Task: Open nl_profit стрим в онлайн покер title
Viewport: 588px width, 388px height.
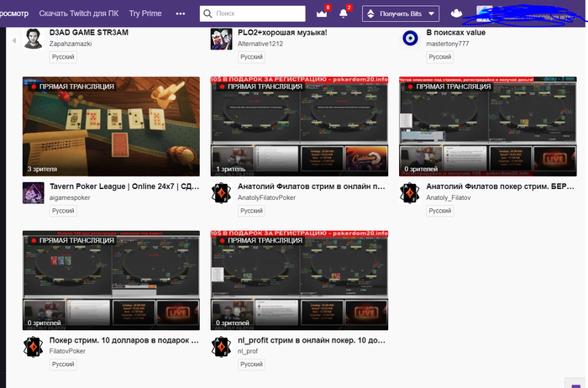Action: tap(312, 340)
